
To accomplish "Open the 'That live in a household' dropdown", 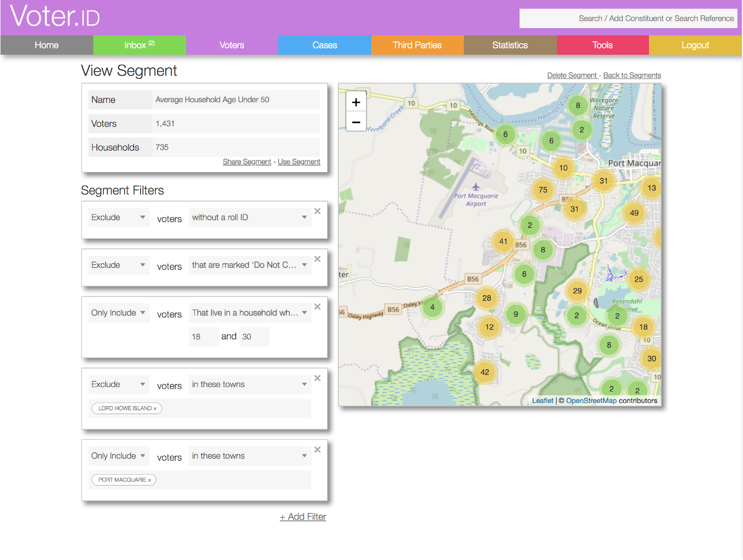I will 250,313.
